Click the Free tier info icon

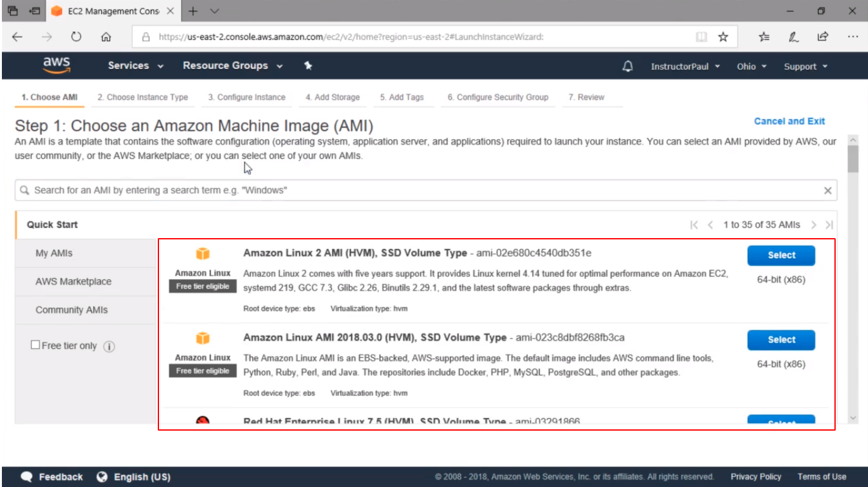109,346
